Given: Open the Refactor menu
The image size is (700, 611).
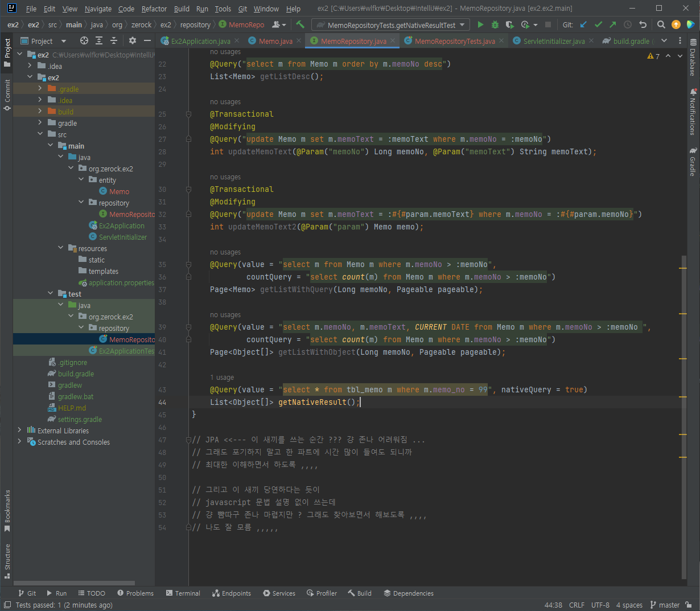Looking at the screenshot, I should coord(154,9).
